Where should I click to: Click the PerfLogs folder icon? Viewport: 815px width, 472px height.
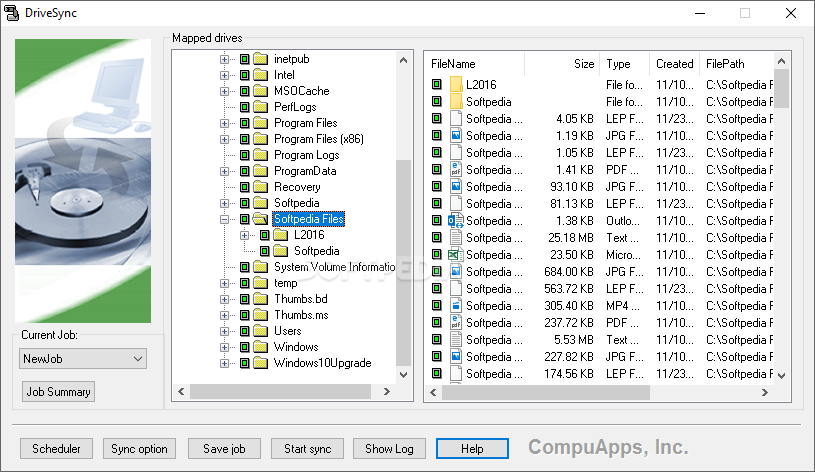[x=260, y=107]
